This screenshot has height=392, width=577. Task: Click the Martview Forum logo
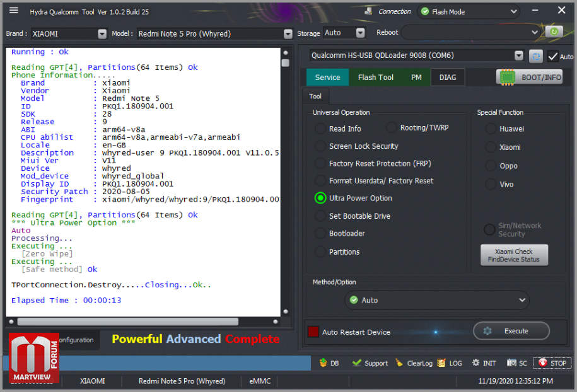pos(33,357)
